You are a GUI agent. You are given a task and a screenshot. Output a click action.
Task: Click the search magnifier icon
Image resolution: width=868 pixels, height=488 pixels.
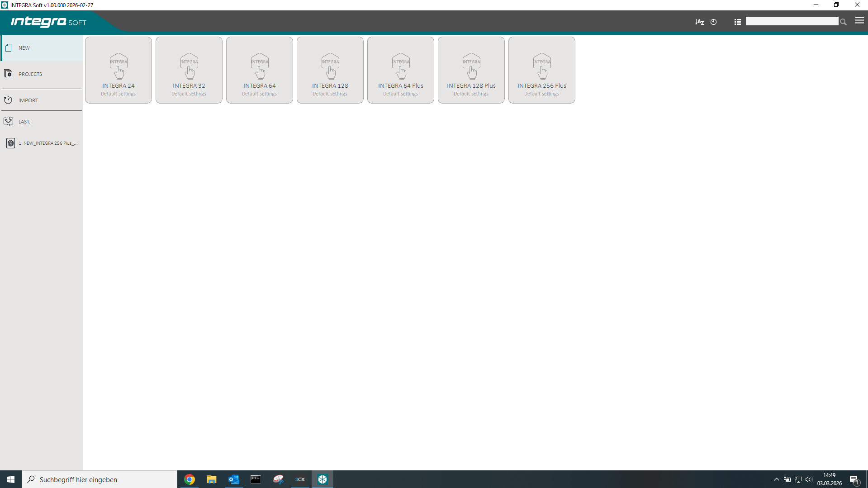(843, 22)
